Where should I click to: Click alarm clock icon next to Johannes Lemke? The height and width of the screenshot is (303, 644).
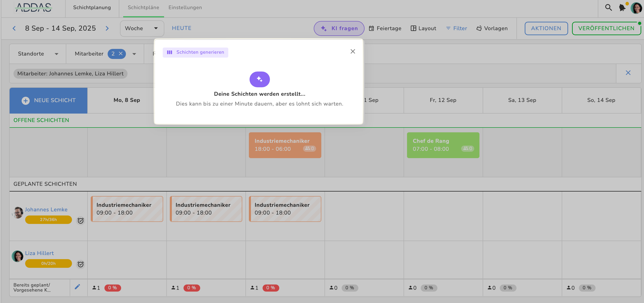80,221
